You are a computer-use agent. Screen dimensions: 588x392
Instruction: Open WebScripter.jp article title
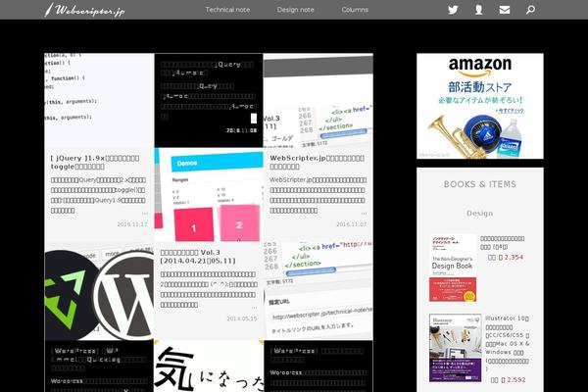[317, 162]
